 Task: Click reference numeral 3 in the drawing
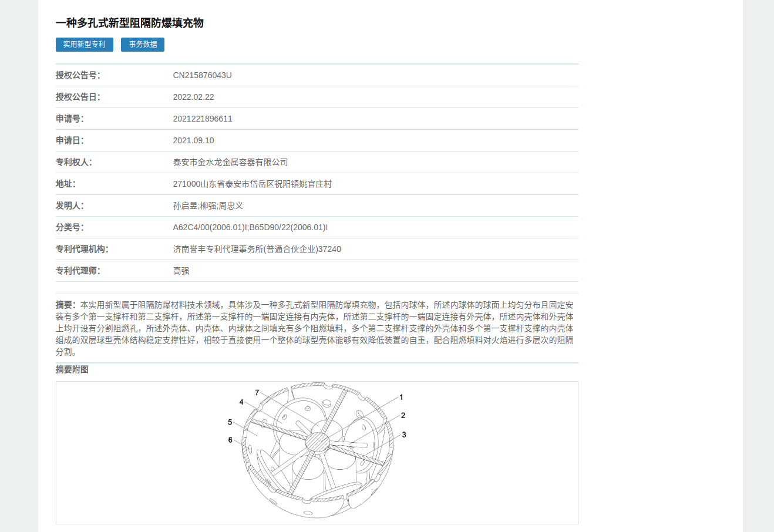(x=404, y=435)
